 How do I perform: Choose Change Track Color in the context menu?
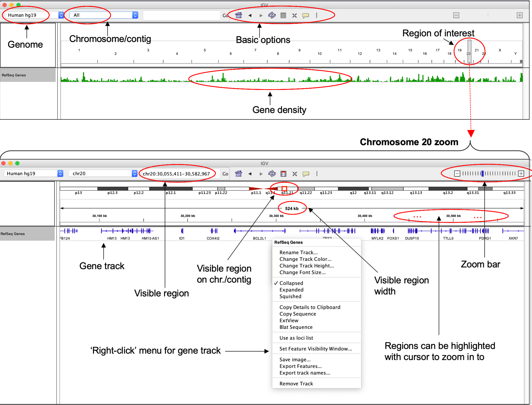(305, 259)
